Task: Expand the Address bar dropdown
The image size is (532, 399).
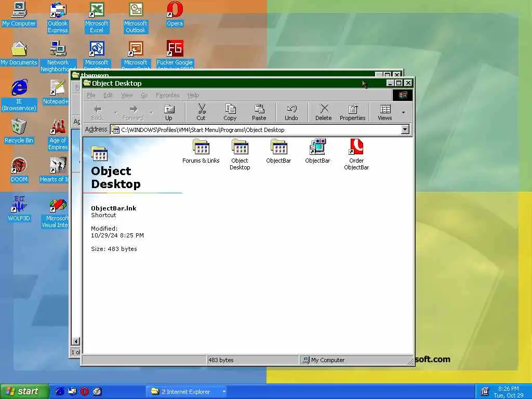Action: coord(405,129)
